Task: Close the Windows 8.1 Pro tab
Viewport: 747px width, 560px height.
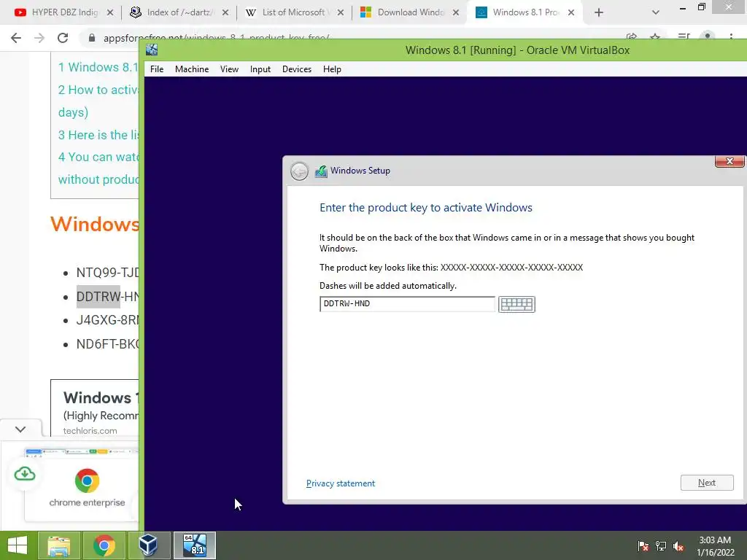Action: 571,12
